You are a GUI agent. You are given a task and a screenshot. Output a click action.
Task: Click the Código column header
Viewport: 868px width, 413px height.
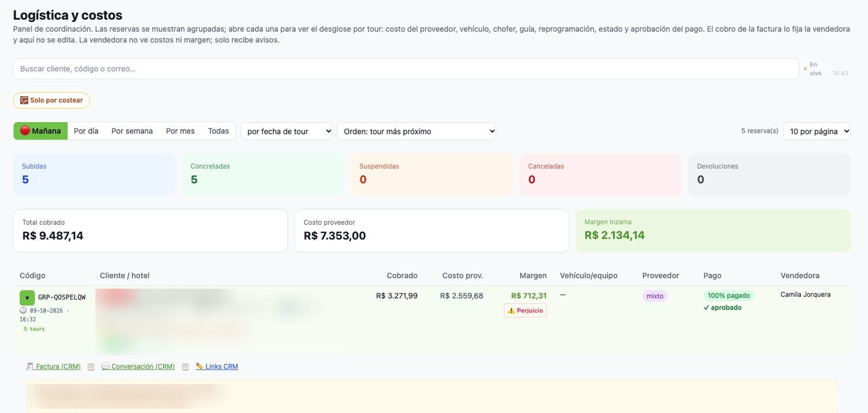pyautogui.click(x=32, y=276)
